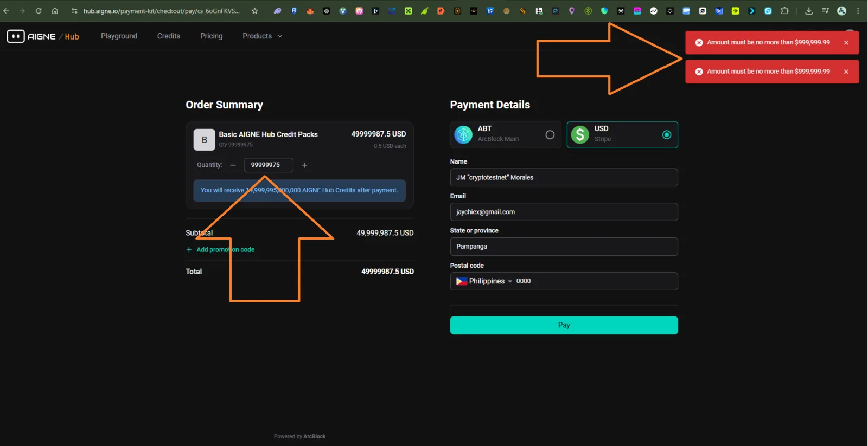This screenshot has height=446, width=868.
Task: Select ABT ArcBlock Main payment method
Action: point(506,134)
